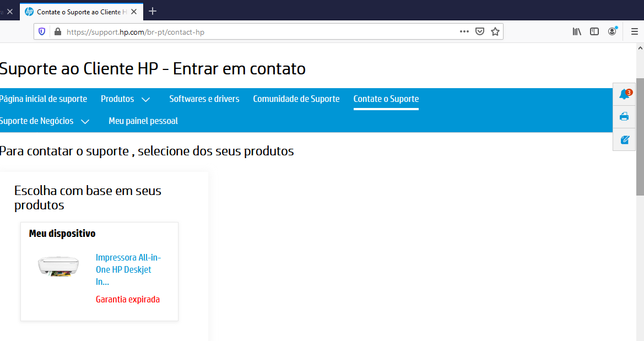Screen dimensions: 644x341
Task: Click the Garantia expirada warranty status
Action: click(x=128, y=300)
